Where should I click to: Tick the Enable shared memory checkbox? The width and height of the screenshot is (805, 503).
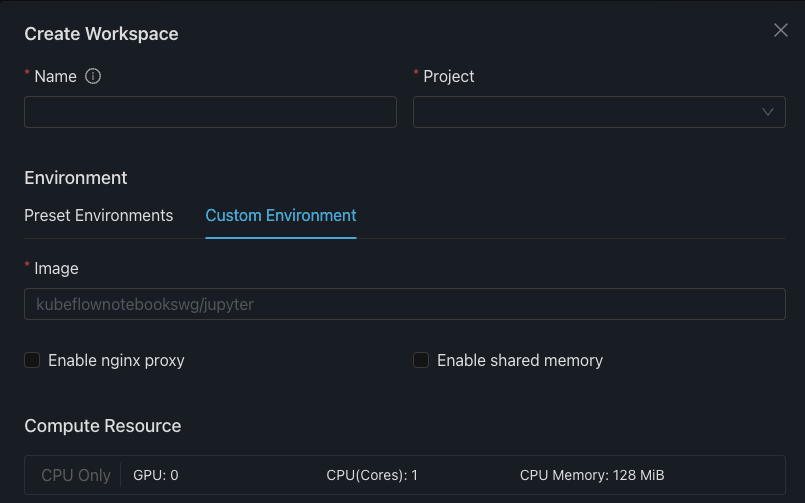point(421,360)
